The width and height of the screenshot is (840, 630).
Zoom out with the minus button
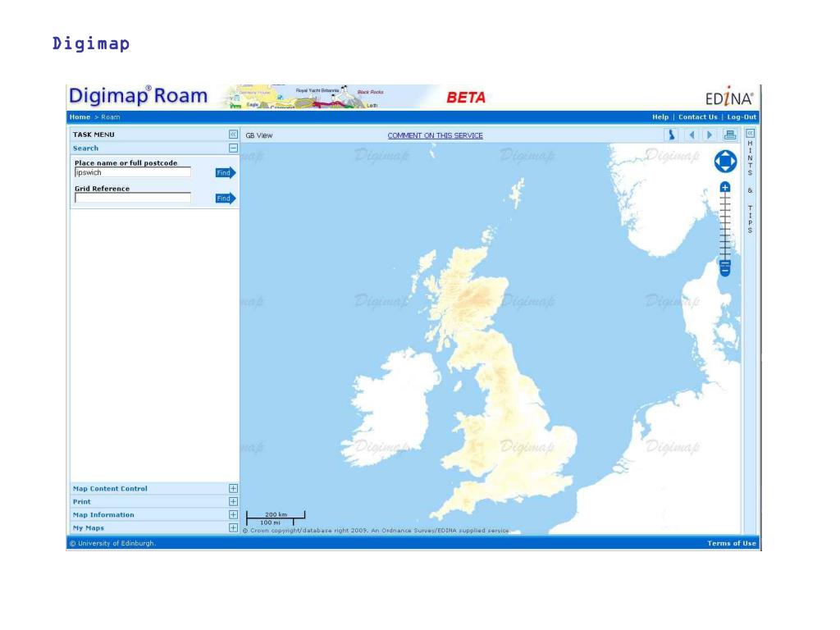(725, 272)
